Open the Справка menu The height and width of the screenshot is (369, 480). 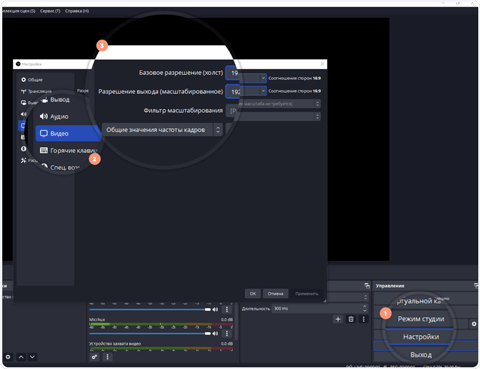pyautogui.click(x=77, y=11)
